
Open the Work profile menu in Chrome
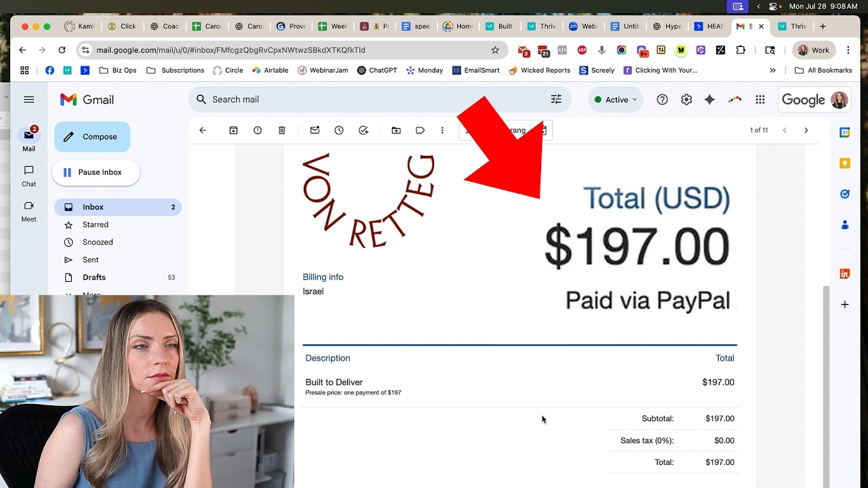click(813, 50)
